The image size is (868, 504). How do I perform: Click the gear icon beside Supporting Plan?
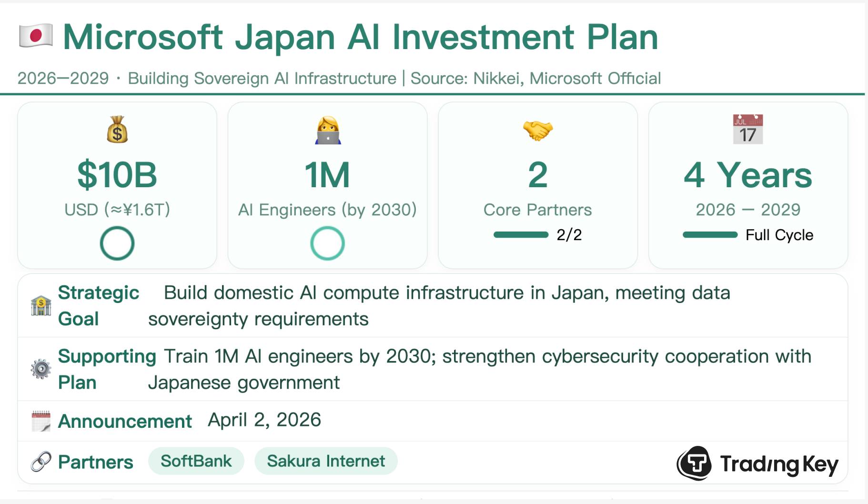coord(41,369)
